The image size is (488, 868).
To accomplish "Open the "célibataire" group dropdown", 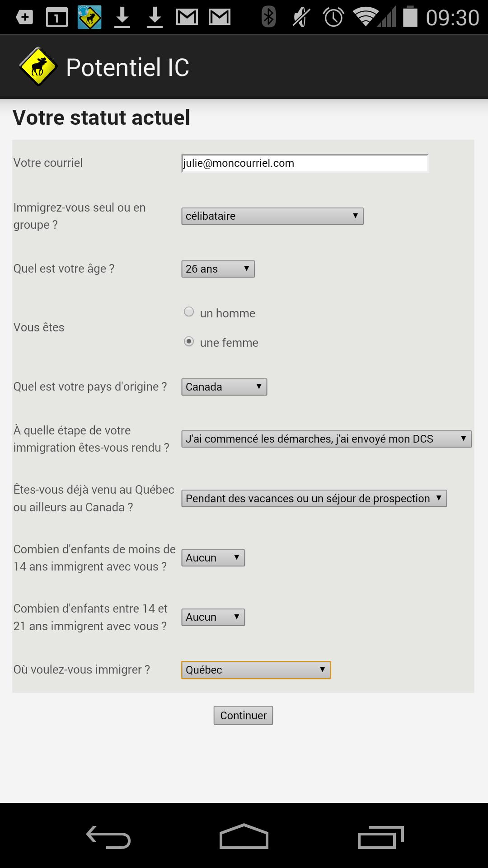I will click(272, 216).
